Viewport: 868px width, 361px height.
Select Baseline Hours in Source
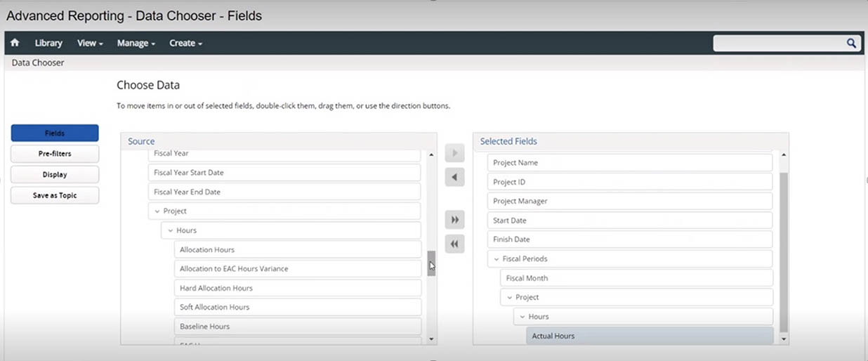click(298, 327)
